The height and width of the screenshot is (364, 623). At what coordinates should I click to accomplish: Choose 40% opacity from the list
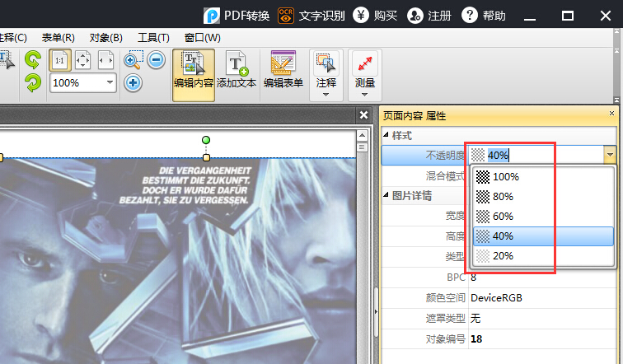point(543,236)
